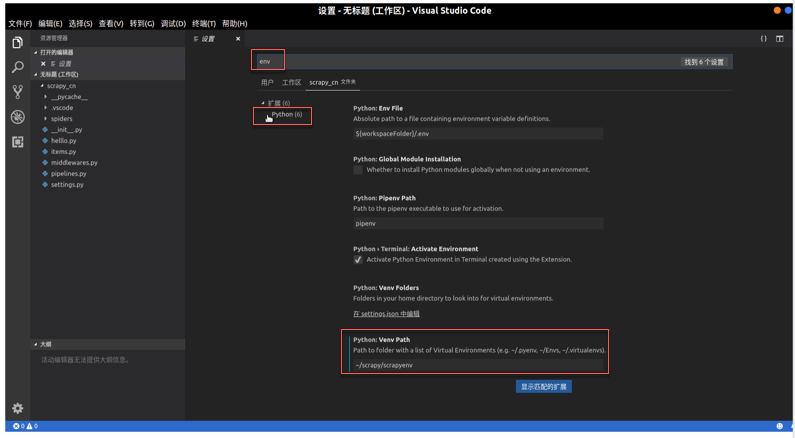Open the 转到(G) menu
This screenshot has height=438, width=795.
pyautogui.click(x=142, y=23)
